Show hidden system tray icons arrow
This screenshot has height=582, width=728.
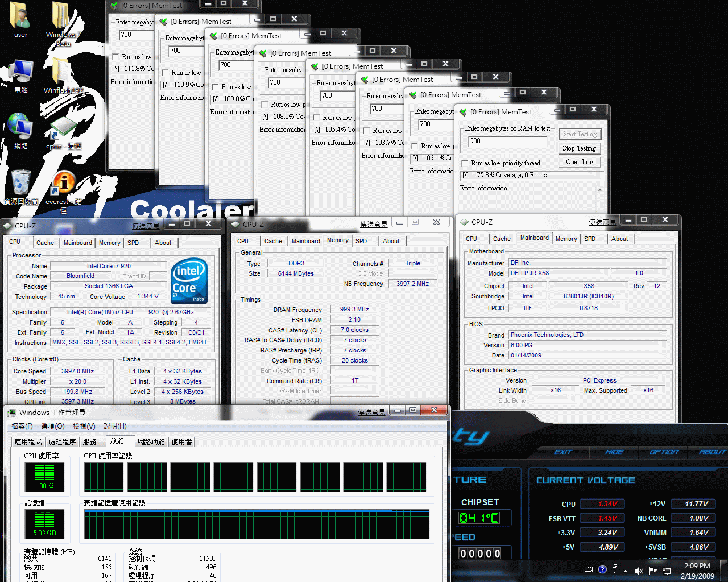[626, 571]
